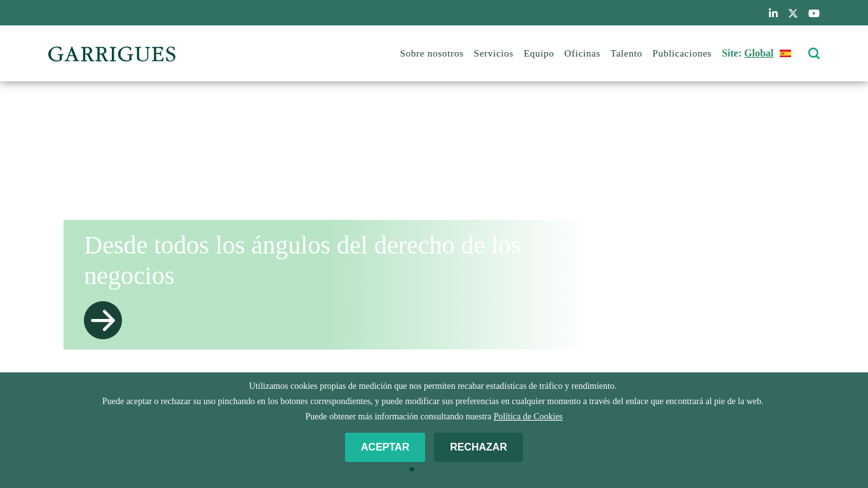
Task: Open the Política de Cookies link
Action: (x=528, y=417)
